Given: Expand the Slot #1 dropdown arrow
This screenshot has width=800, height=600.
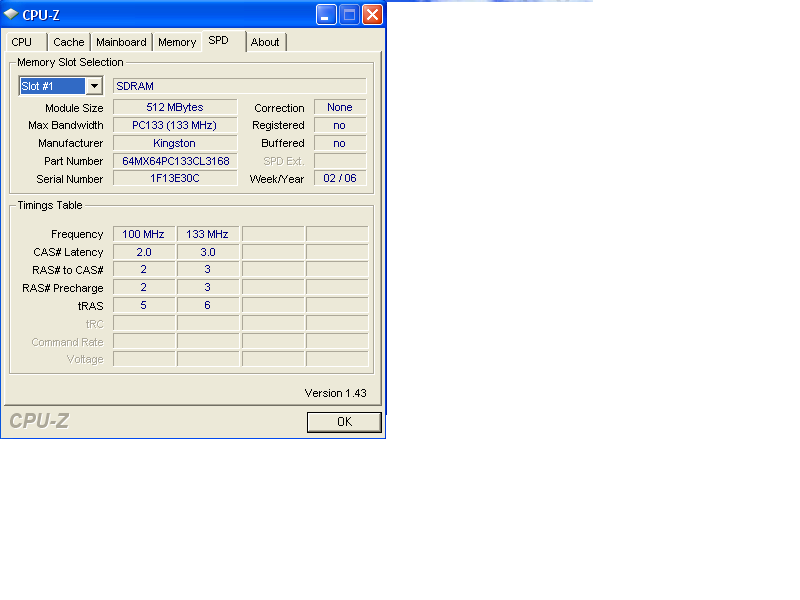Looking at the screenshot, I should (94, 86).
